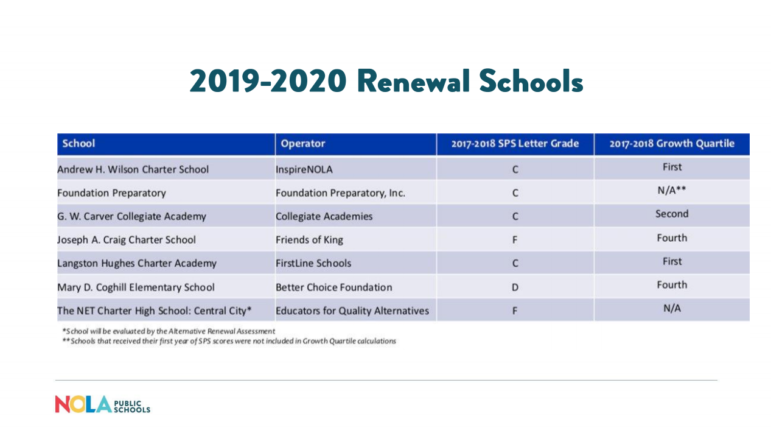Select '2017-2018 Growth Quartile' header
This screenshot has height=433, width=771.
pyautogui.click(x=672, y=144)
